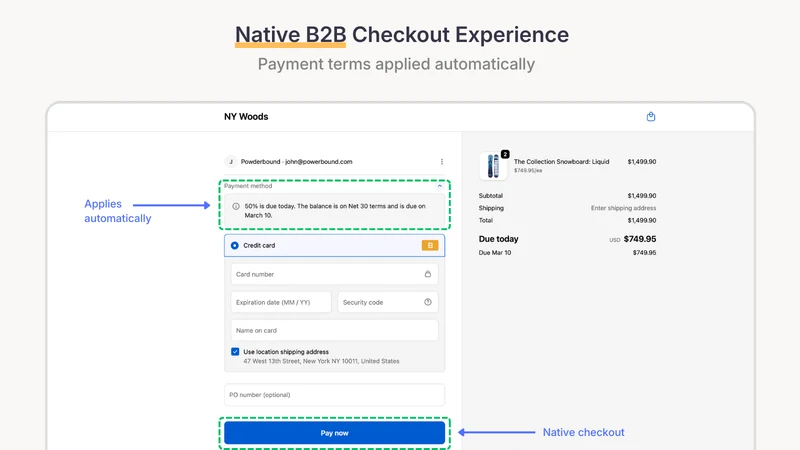Click the Shipping label in order summary
The image size is (800, 450).
(491, 208)
